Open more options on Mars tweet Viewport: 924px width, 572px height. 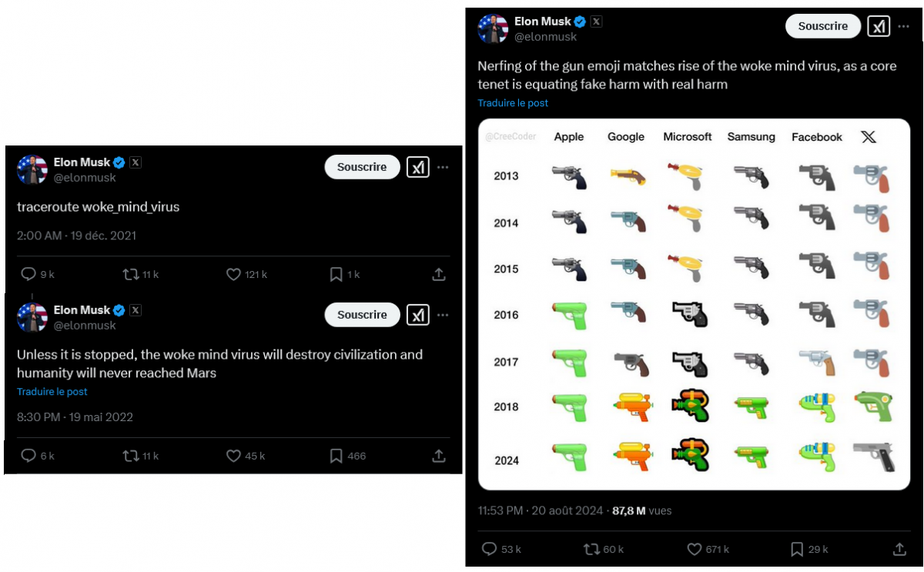pyautogui.click(x=443, y=315)
